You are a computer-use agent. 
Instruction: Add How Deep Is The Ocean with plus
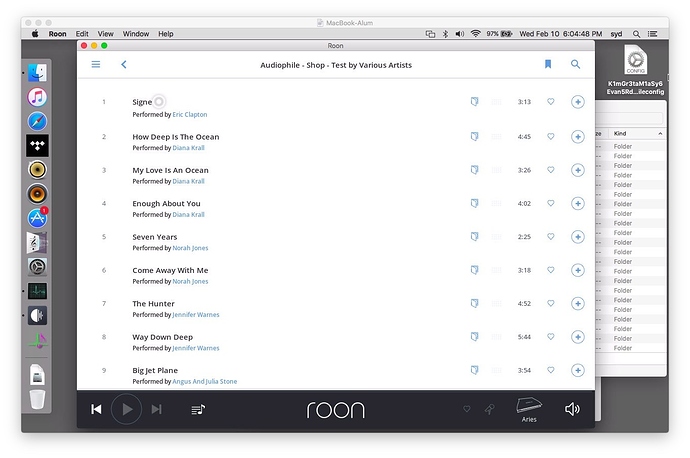578,136
